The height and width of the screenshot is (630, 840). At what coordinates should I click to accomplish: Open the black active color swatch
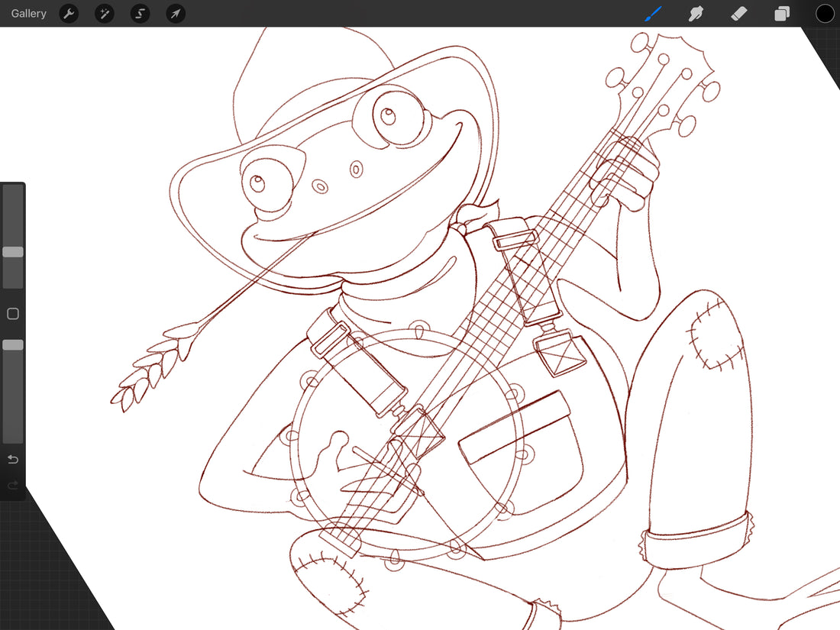[825, 14]
